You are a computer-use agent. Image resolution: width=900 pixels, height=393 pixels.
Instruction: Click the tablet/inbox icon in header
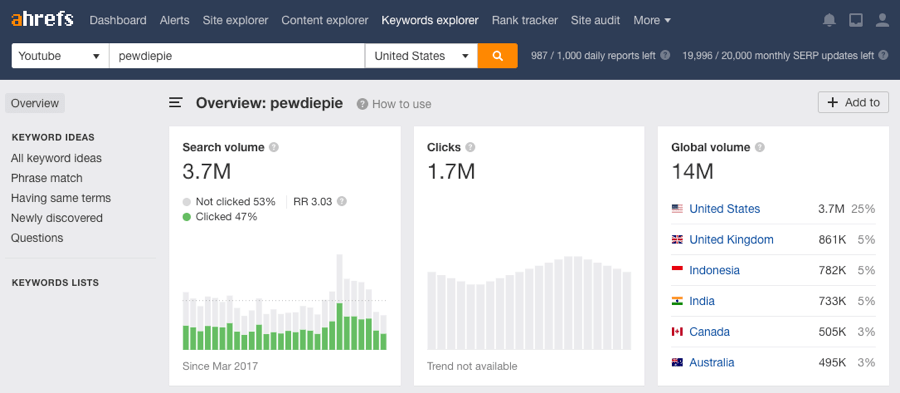[856, 20]
